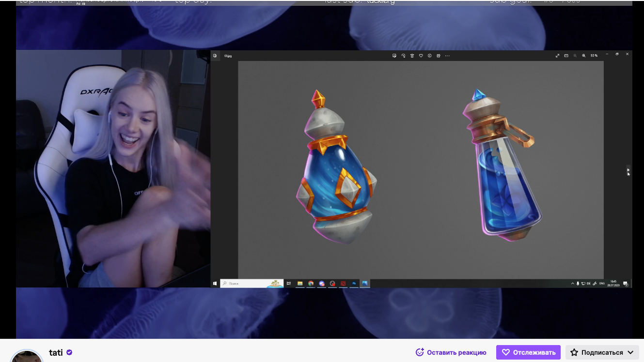Click the Edit image icon in Photos toolbar
The image size is (644, 362).
coord(395,56)
